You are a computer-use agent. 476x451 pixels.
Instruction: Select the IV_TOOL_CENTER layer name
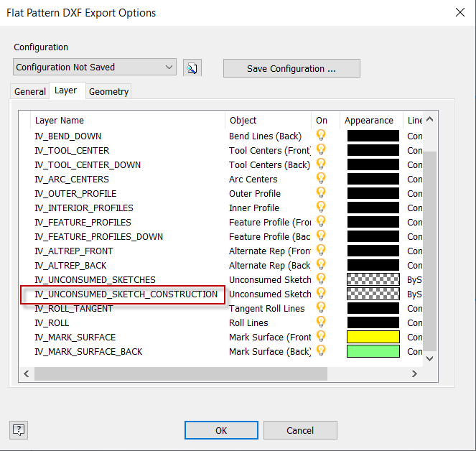pos(72,151)
